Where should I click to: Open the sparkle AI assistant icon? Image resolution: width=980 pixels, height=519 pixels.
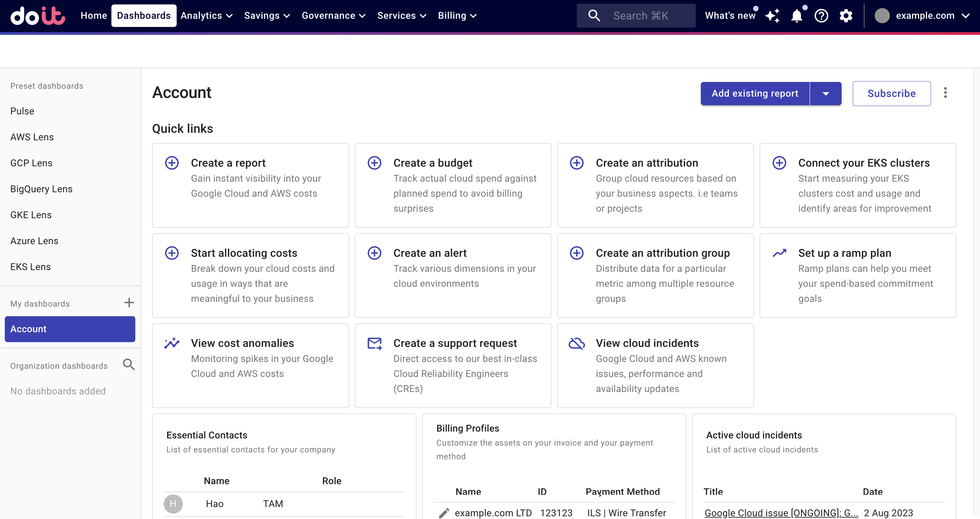[x=772, y=16]
